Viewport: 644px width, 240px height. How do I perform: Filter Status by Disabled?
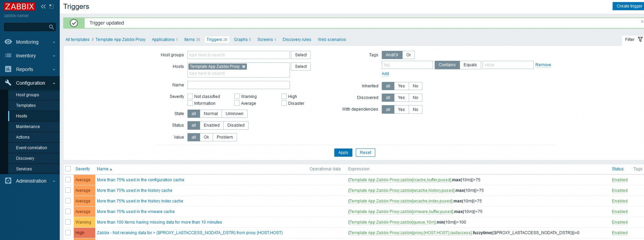coord(236,125)
